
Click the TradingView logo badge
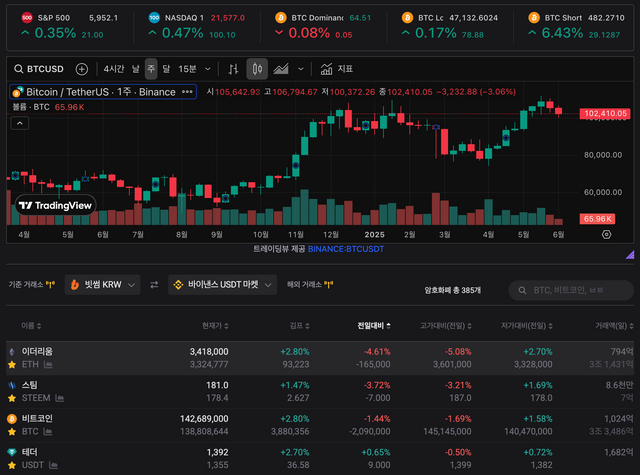point(56,205)
